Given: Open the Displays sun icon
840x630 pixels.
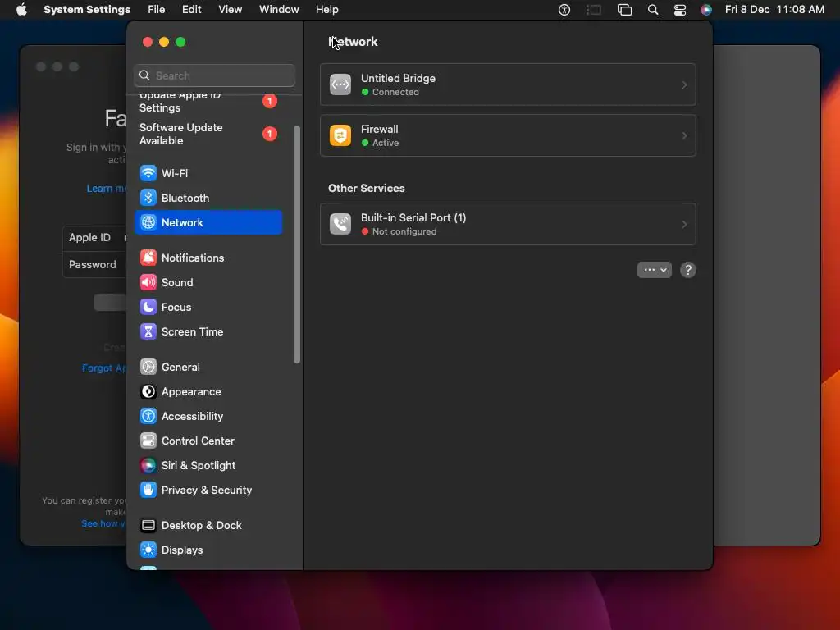Looking at the screenshot, I should 148,550.
